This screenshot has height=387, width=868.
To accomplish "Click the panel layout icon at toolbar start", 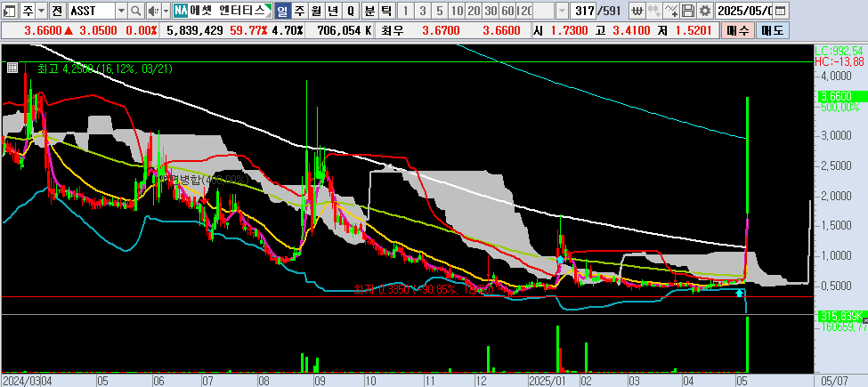I will point(11,10).
